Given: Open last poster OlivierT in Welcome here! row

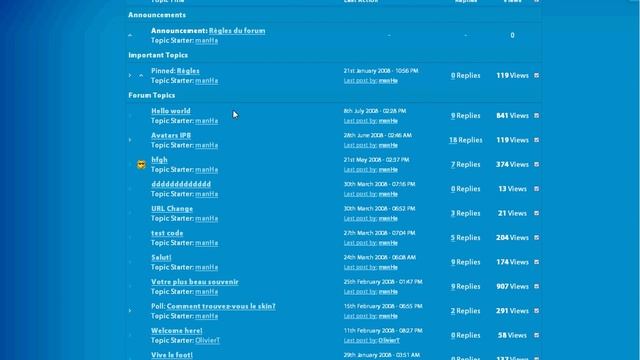Looking at the screenshot, I should (x=389, y=340).
